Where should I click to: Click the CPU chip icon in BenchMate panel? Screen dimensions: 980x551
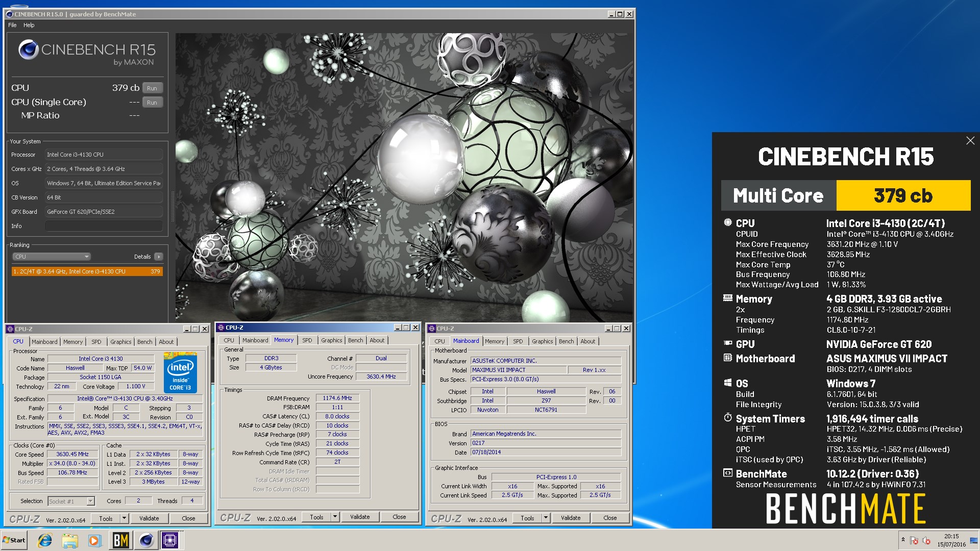click(x=728, y=222)
